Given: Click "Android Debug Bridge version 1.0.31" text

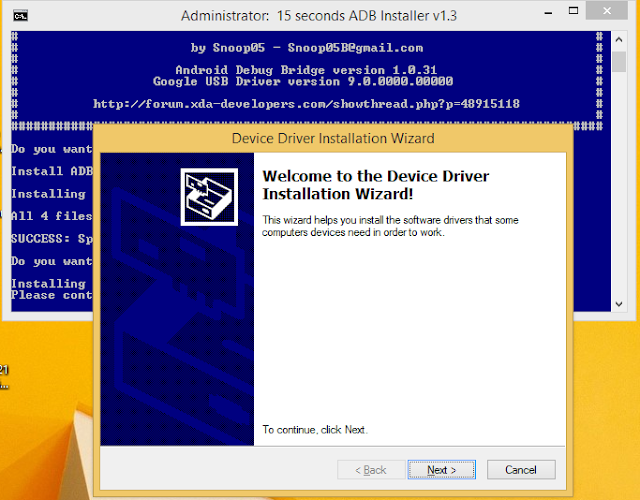Looking at the screenshot, I should (306, 70).
